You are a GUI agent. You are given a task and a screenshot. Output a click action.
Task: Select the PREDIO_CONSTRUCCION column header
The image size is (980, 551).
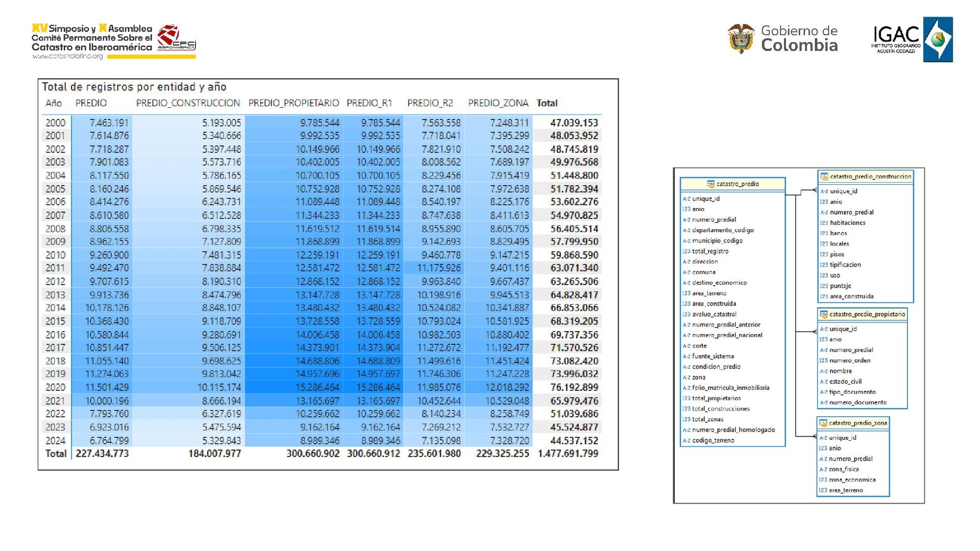[x=188, y=103]
